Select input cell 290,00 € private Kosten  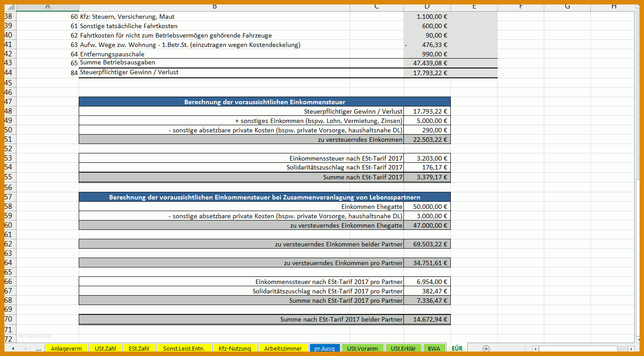(427, 130)
